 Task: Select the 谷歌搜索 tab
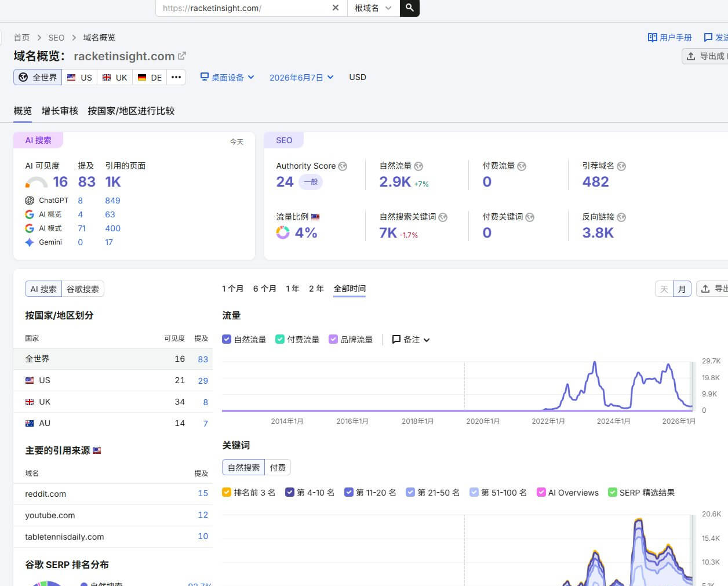tap(83, 289)
